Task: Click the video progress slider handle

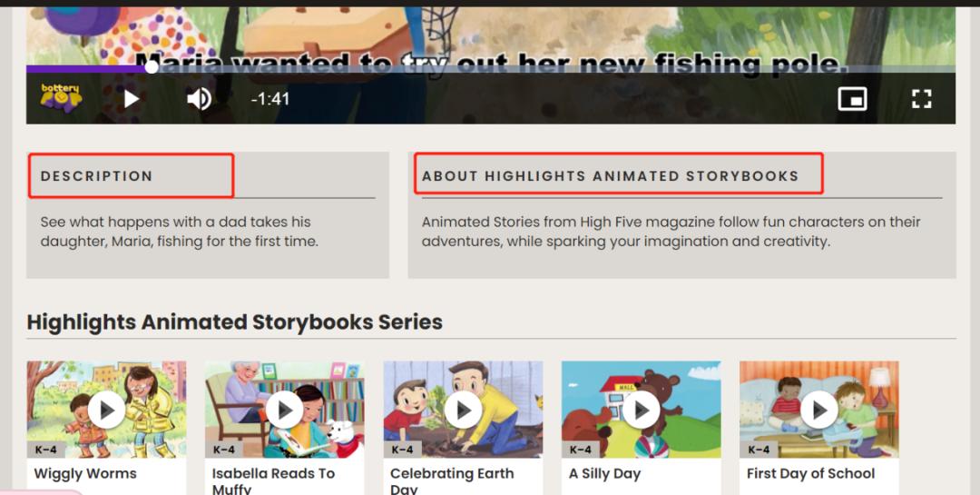Action: (x=152, y=66)
